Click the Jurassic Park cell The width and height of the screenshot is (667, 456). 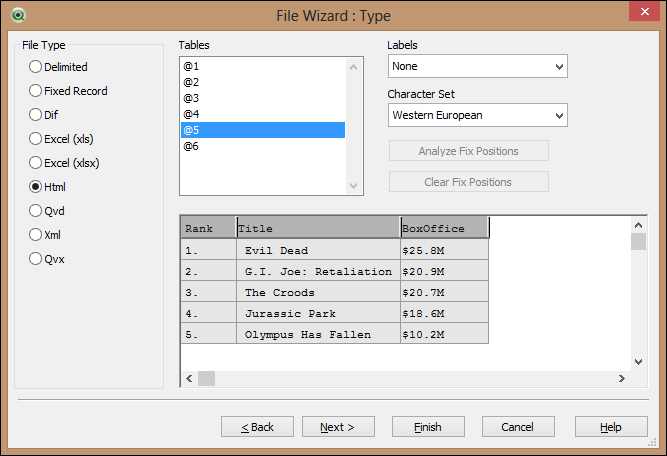(319, 314)
